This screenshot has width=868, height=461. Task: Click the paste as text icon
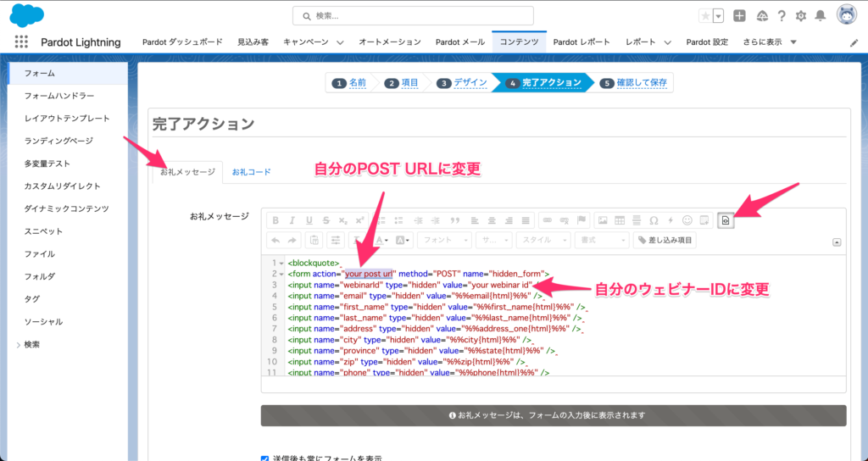(314, 240)
